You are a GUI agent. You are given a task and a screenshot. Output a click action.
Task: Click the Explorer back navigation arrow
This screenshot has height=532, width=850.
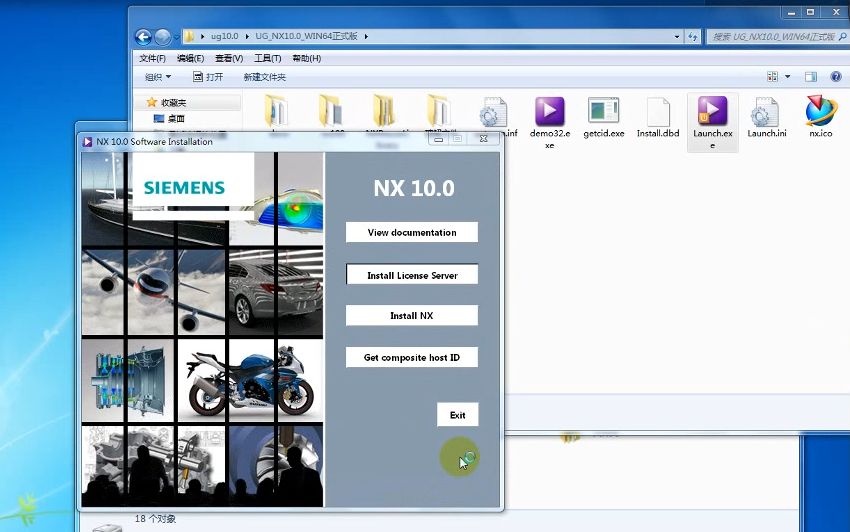tap(143, 37)
